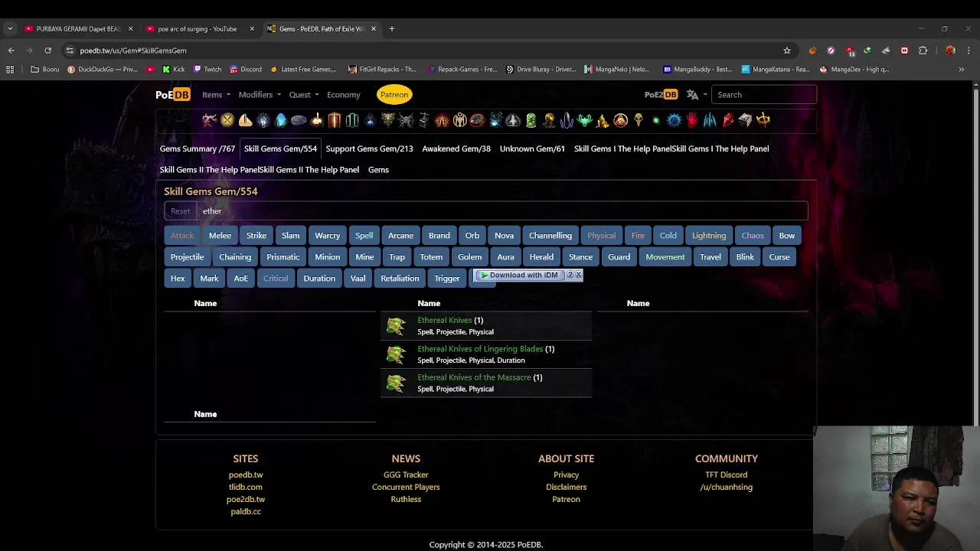Open the browser Extensions puzzle icon
The image size is (980, 551).
923,51
